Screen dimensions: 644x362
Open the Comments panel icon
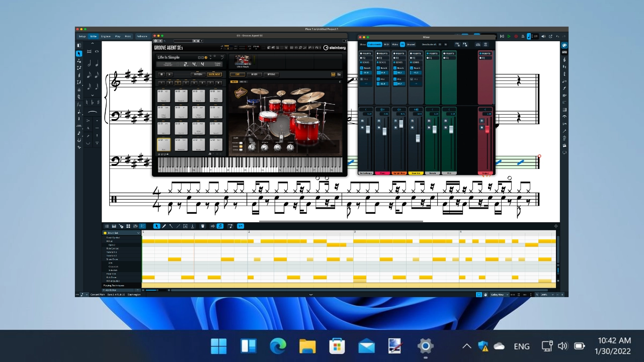[x=565, y=152]
